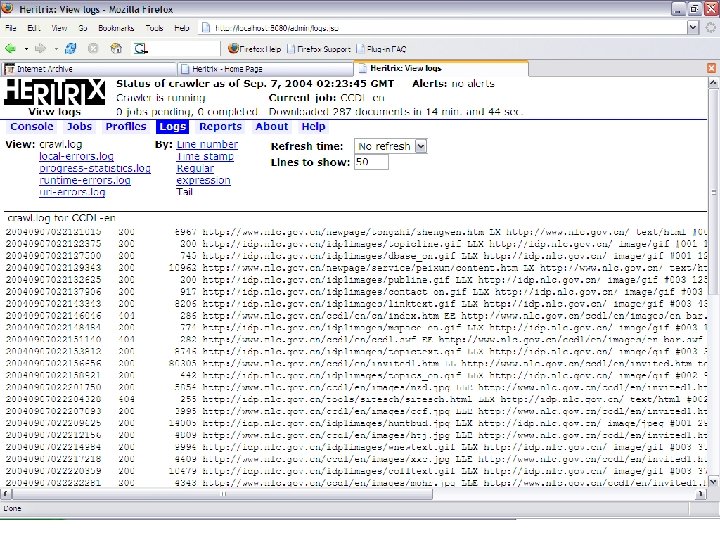
Task: Click the Forward arrow button
Action: click(40, 48)
